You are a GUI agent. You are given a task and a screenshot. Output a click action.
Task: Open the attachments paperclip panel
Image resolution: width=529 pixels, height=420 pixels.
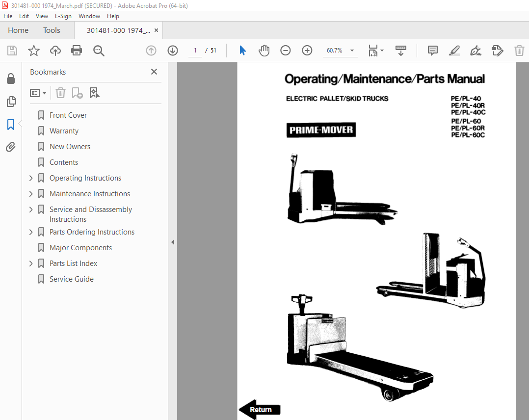(x=11, y=147)
